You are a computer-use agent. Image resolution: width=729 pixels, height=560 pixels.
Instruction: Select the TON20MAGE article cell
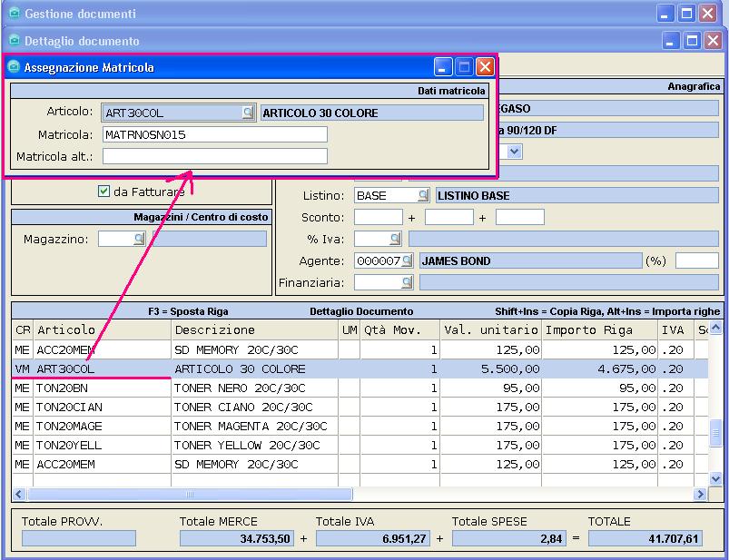tap(103, 426)
